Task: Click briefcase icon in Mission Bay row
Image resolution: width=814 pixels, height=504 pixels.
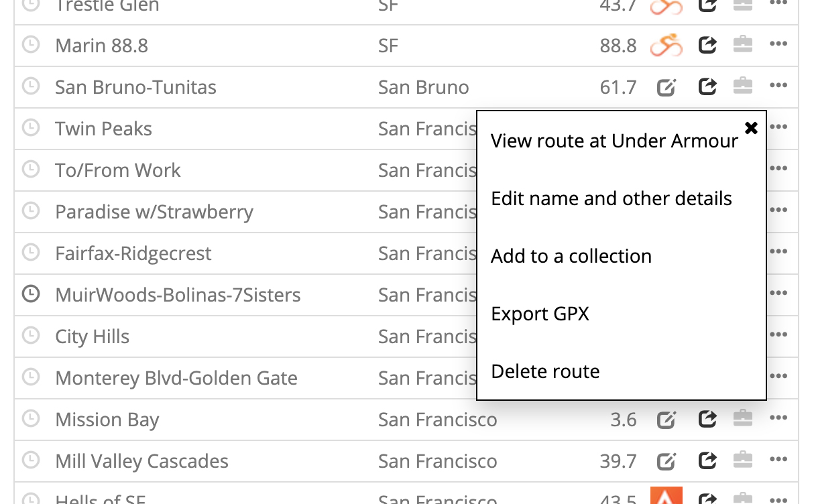Action: click(x=742, y=419)
